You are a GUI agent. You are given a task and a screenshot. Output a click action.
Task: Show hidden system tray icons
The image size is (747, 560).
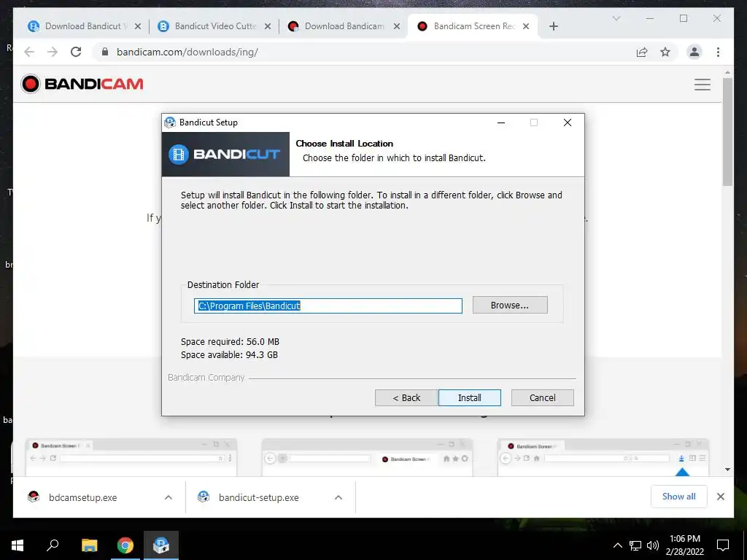tap(617, 545)
